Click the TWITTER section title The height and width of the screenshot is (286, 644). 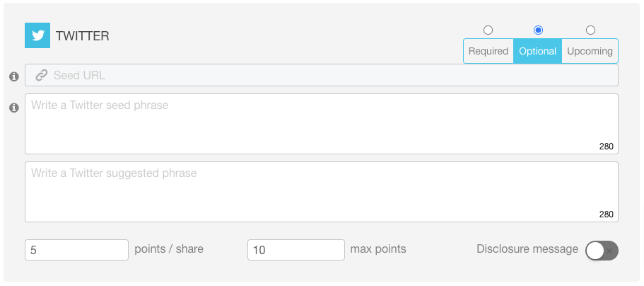point(83,36)
